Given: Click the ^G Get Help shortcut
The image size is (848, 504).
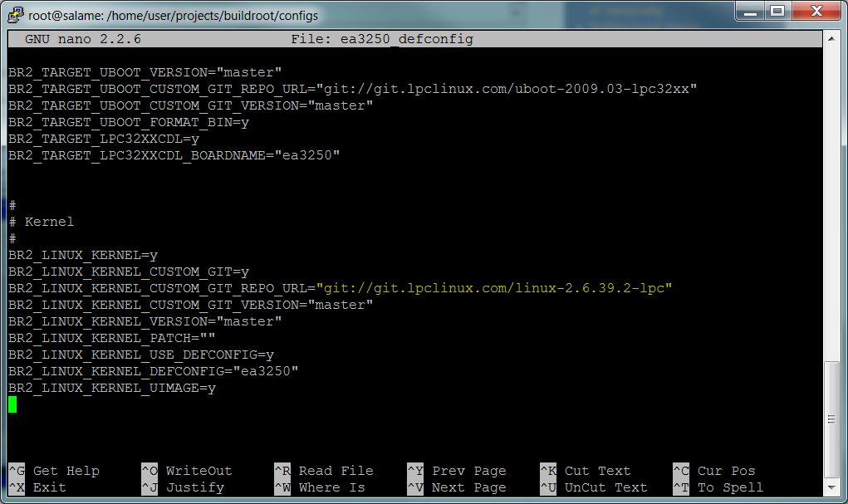Looking at the screenshot, I should point(54,471).
